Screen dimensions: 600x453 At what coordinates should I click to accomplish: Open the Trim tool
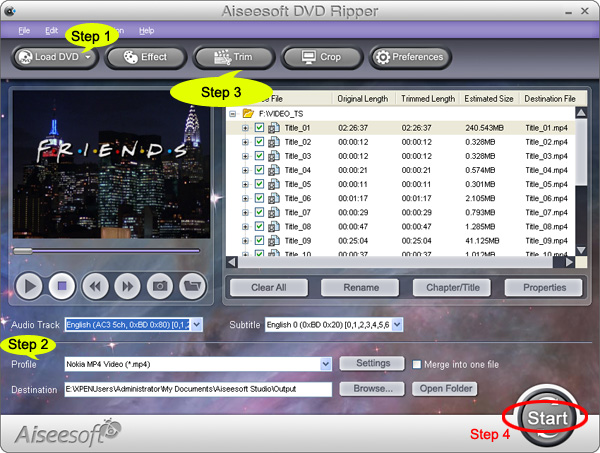(233, 57)
